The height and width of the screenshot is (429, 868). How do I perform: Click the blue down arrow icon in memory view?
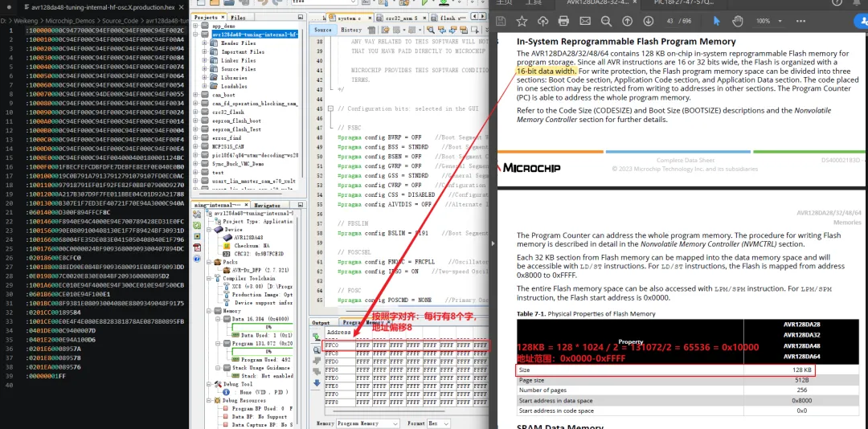[317, 382]
